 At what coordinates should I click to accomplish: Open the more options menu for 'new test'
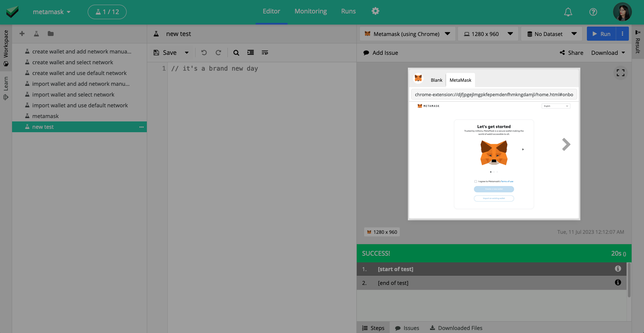coord(141,127)
